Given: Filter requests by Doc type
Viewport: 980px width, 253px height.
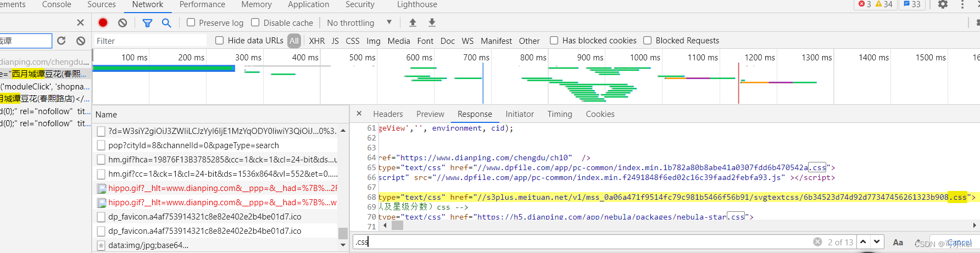Looking at the screenshot, I should [448, 41].
